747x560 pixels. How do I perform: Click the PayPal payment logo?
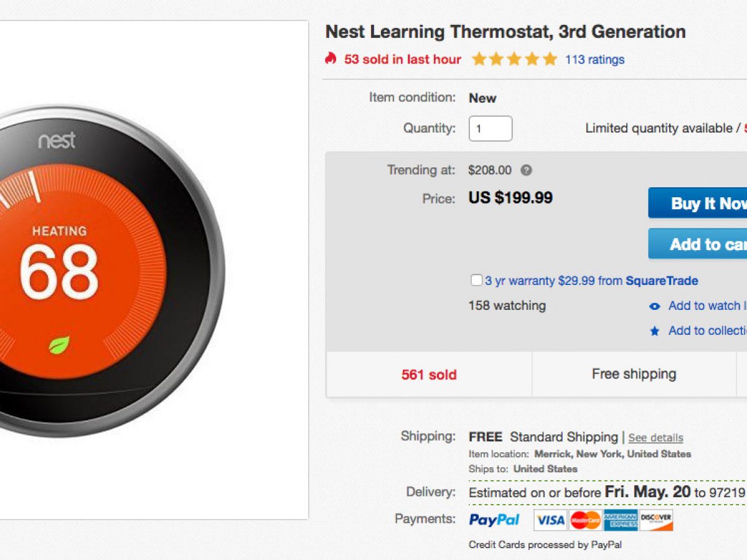pyautogui.click(x=494, y=520)
